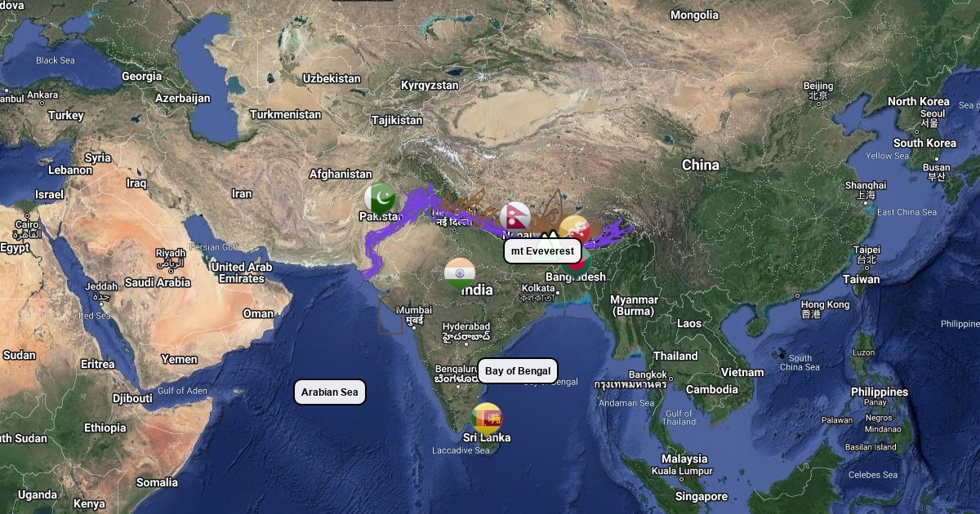Click the Bhutan dragon flag marker
This screenshot has width=980, height=514.
click(575, 229)
